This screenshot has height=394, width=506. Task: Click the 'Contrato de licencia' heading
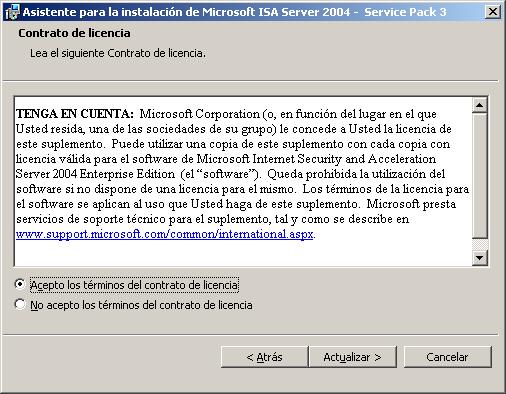coord(74,33)
